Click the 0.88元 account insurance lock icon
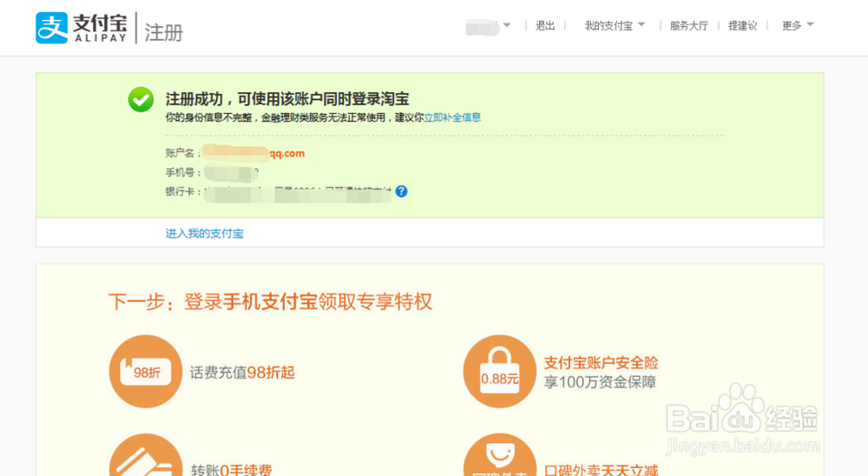This screenshot has width=868, height=476. click(x=499, y=371)
